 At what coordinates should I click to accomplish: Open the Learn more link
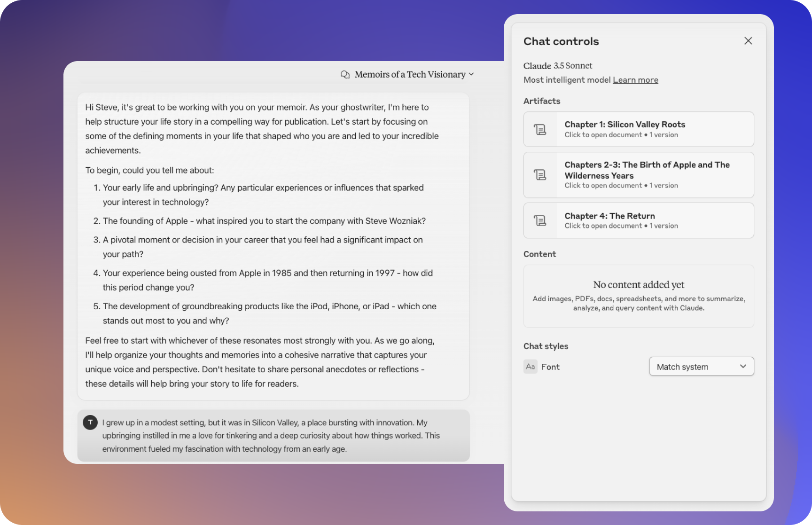coord(635,80)
